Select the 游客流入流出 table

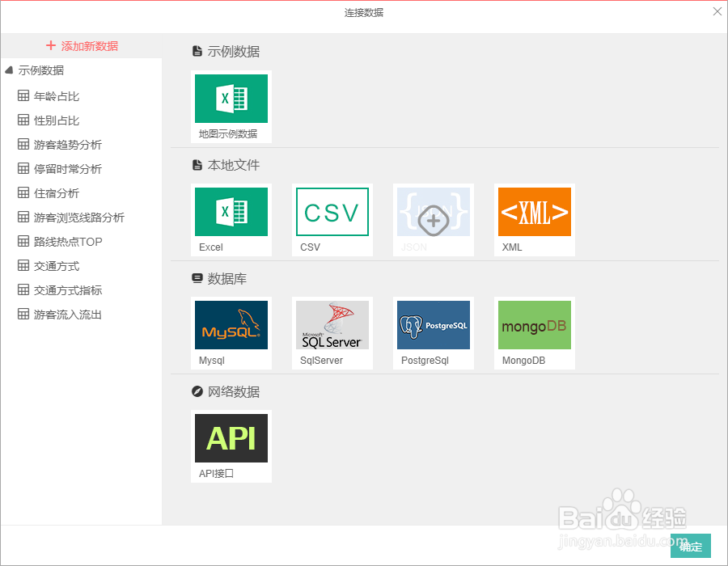[x=68, y=315]
